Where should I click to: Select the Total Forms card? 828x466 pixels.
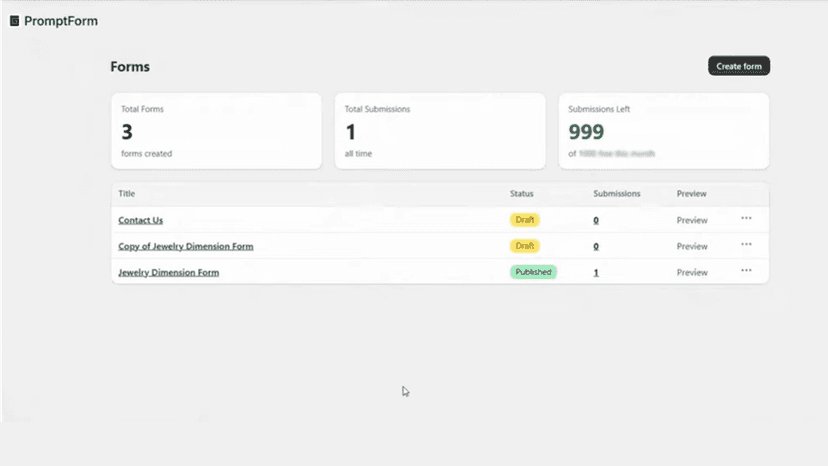coord(217,131)
